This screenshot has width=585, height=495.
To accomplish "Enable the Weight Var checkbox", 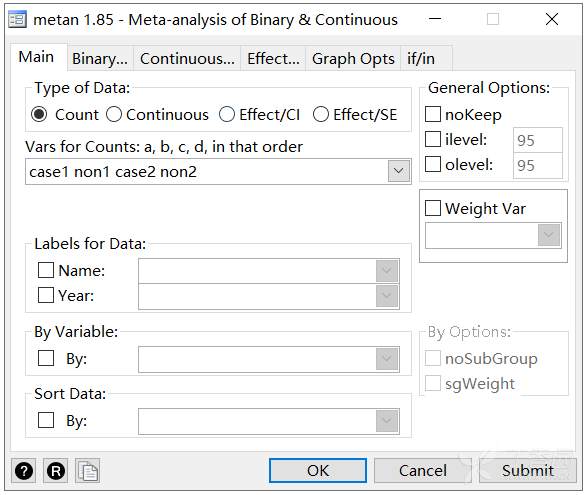I will [x=433, y=208].
